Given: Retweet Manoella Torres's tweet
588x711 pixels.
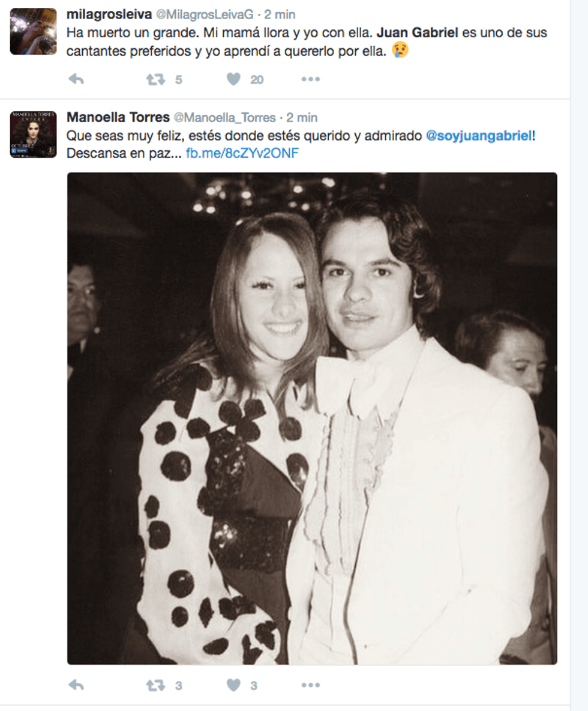Looking at the screenshot, I should click(x=156, y=685).
